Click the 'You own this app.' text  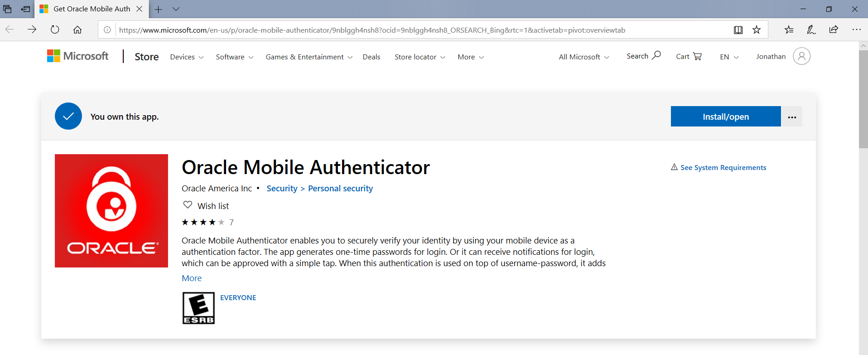click(x=125, y=117)
